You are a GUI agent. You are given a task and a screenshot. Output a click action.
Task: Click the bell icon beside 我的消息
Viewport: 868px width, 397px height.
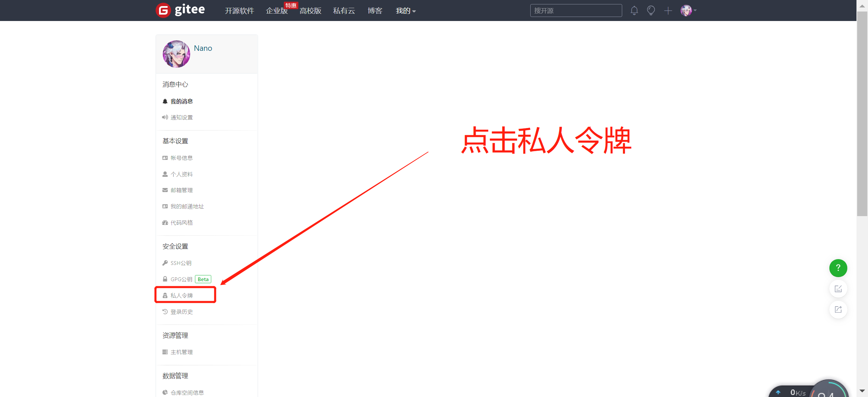coord(165,101)
